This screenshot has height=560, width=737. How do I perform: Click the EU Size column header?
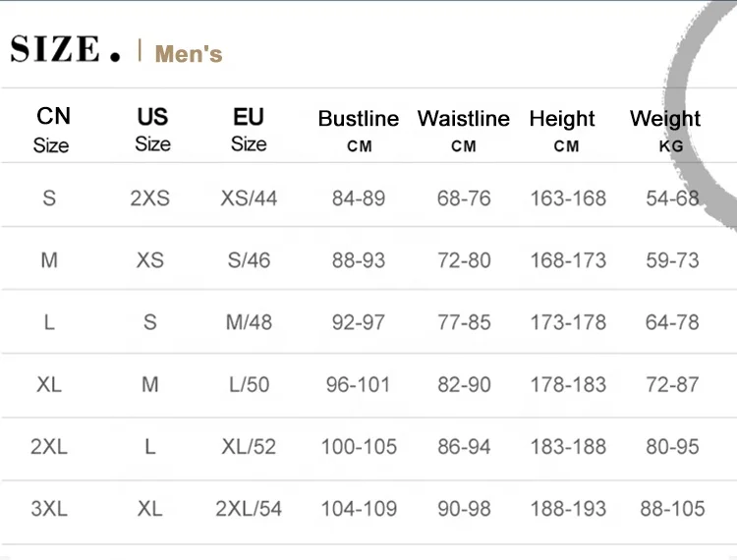click(249, 130)
